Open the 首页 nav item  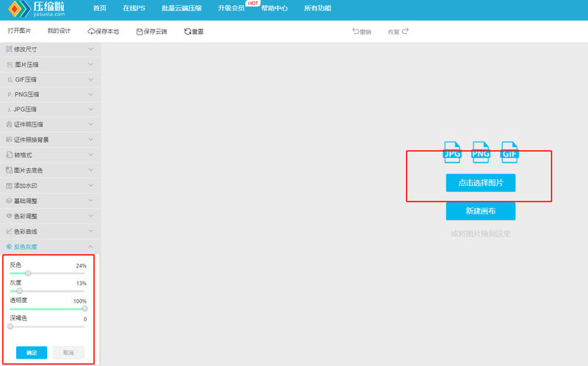point(100,8)
